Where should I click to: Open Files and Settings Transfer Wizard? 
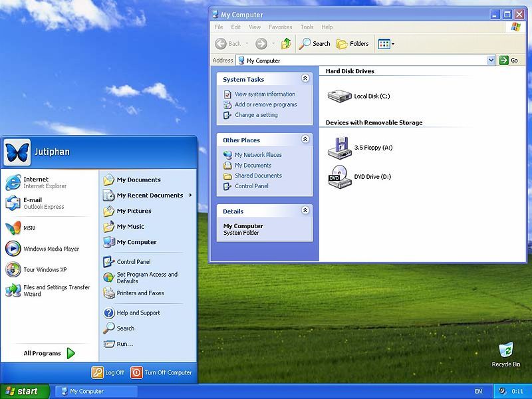point(48,291)
